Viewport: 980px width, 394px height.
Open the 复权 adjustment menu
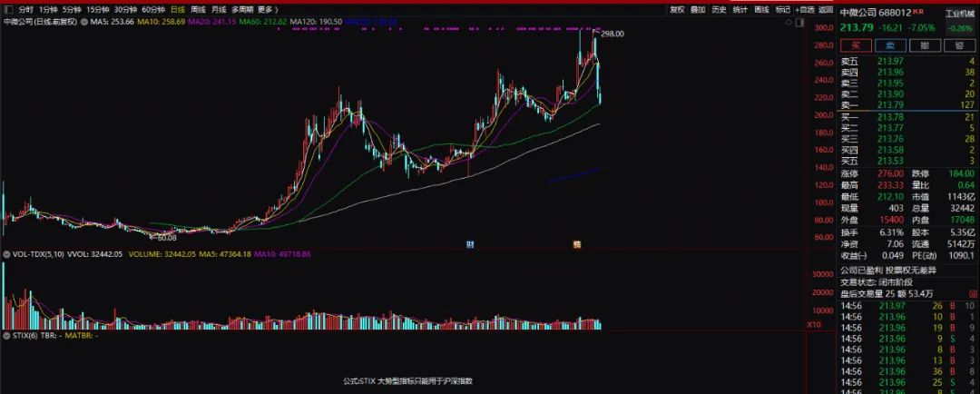point(678,9)
